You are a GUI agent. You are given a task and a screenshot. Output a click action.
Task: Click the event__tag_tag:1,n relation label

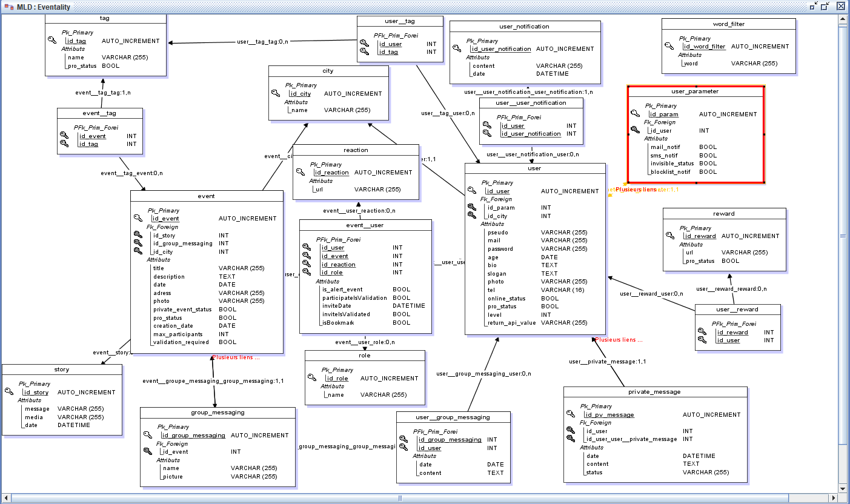click(102, 93)
